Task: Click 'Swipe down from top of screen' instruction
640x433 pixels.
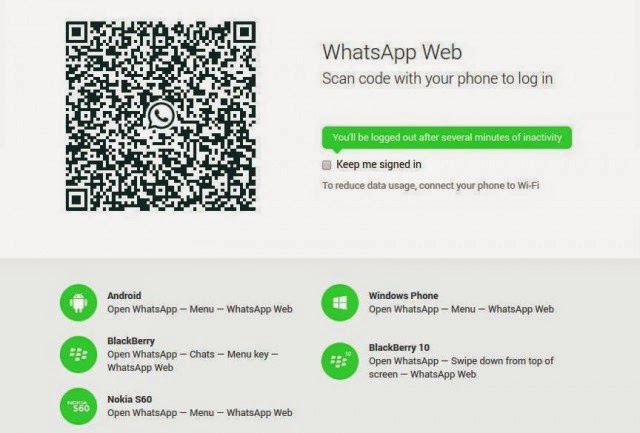Action: pos(461,368)
